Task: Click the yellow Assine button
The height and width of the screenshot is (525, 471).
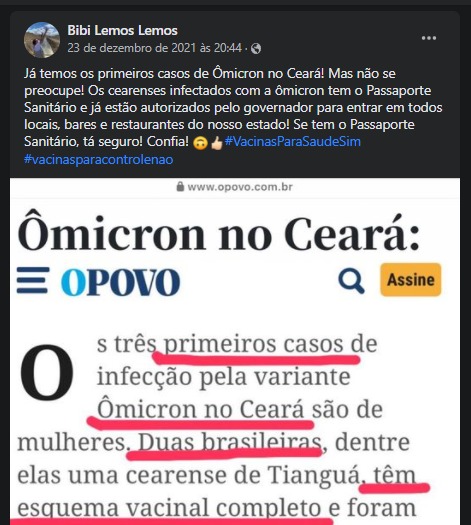Action: [411, 280]
